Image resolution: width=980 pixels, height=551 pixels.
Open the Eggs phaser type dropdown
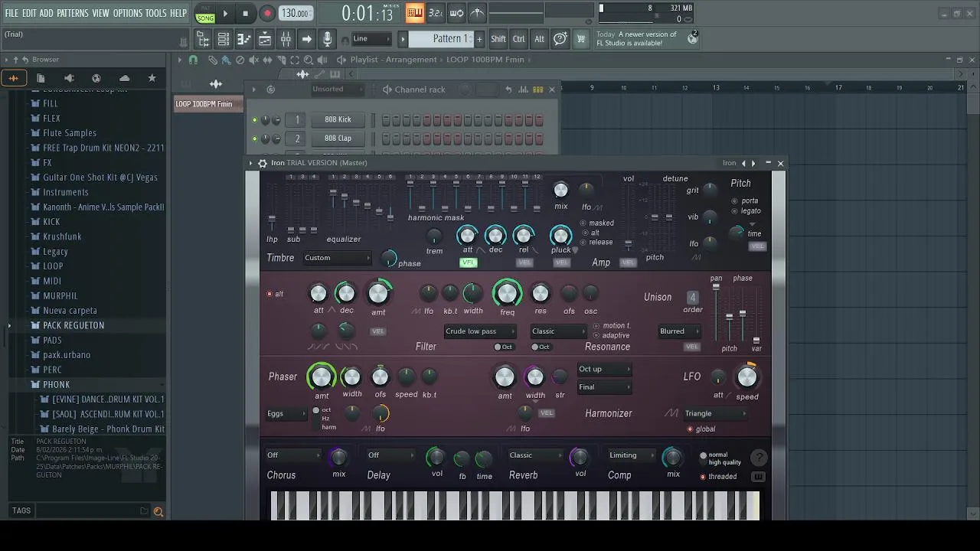pos(286,414)
